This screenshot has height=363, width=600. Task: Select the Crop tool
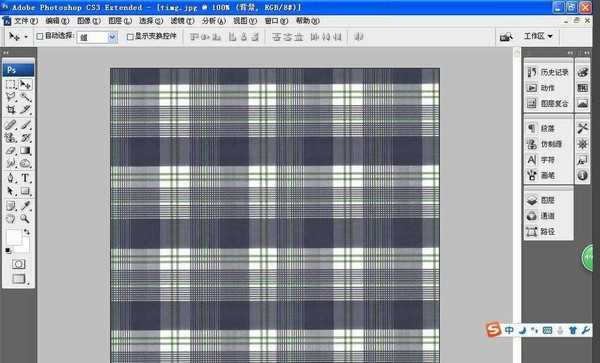coord(11,110)
